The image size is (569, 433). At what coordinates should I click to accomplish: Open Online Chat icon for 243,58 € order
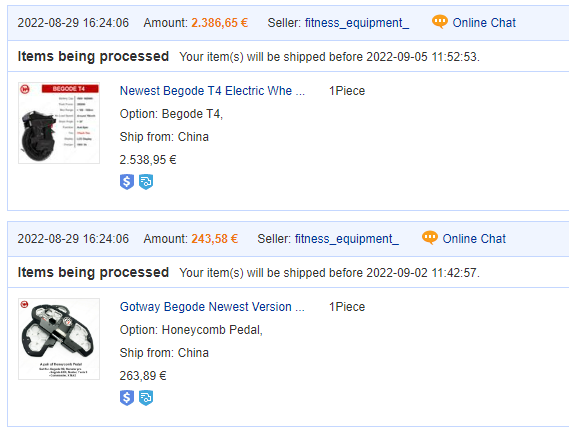(x=430, y=238)
